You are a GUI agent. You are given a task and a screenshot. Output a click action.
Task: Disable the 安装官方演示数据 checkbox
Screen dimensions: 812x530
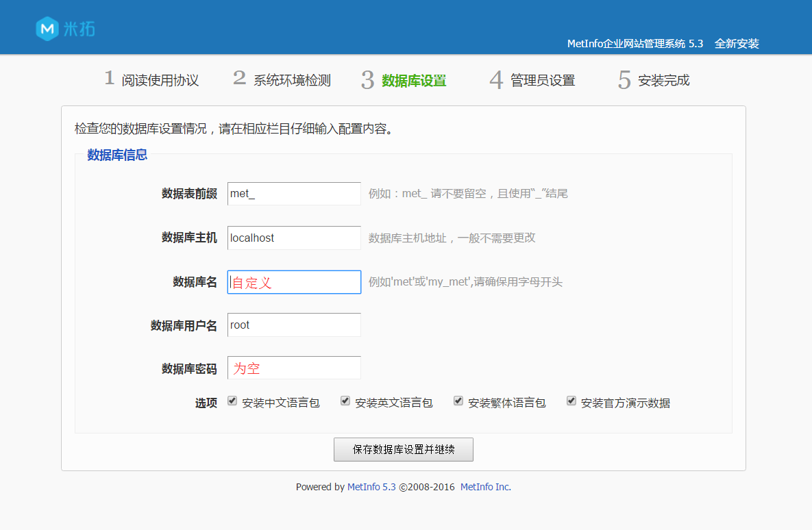(571, 401)
